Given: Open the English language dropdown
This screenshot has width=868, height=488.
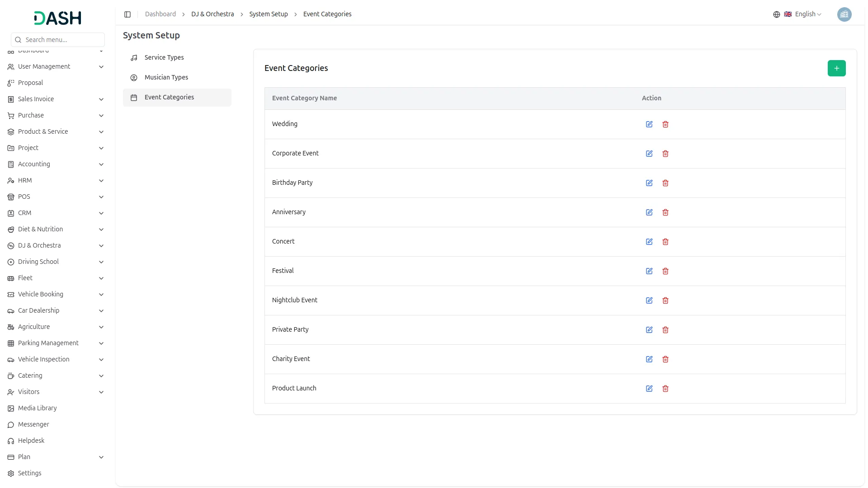Looking at the screenshot, I should point(803,14).
